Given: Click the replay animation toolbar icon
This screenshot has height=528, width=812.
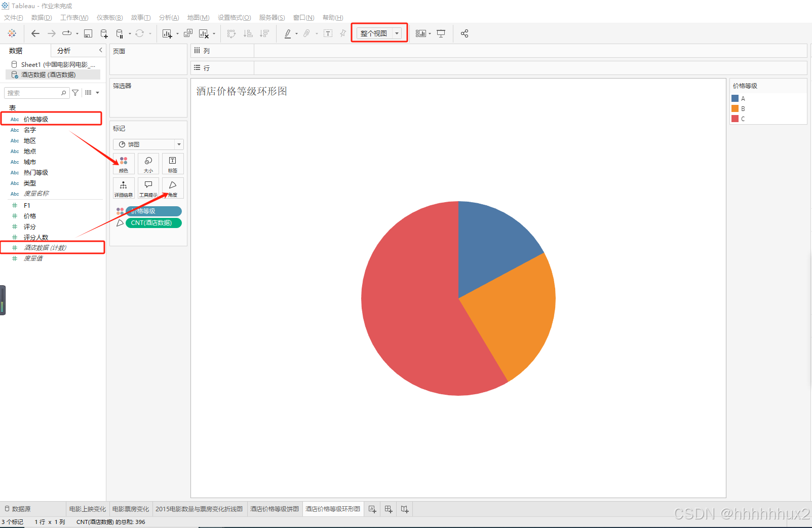Looking at the screenshot, I should tap(67, 33).
